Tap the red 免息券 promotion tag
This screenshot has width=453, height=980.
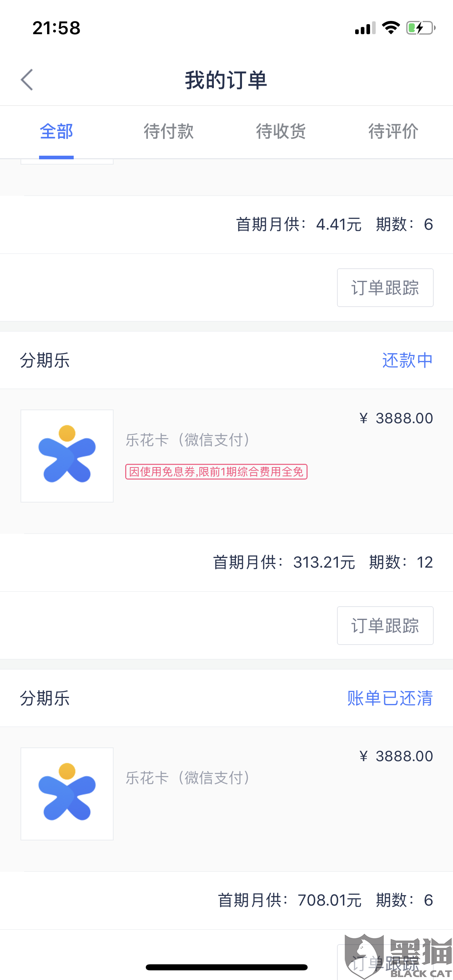coord(216,471)
